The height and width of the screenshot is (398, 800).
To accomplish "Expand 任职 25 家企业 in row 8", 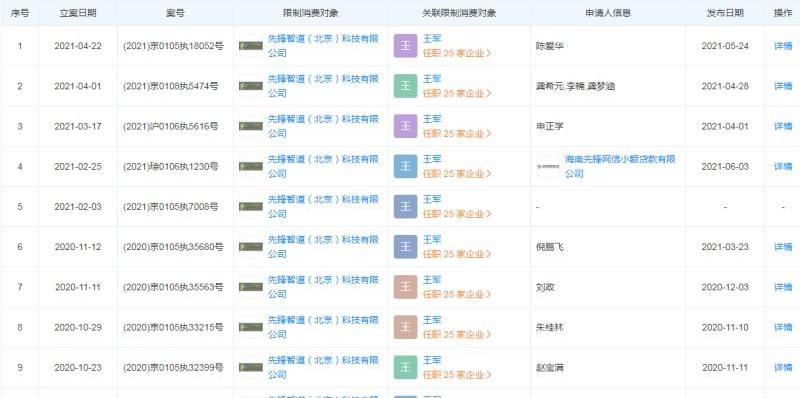I will point(457,335).
